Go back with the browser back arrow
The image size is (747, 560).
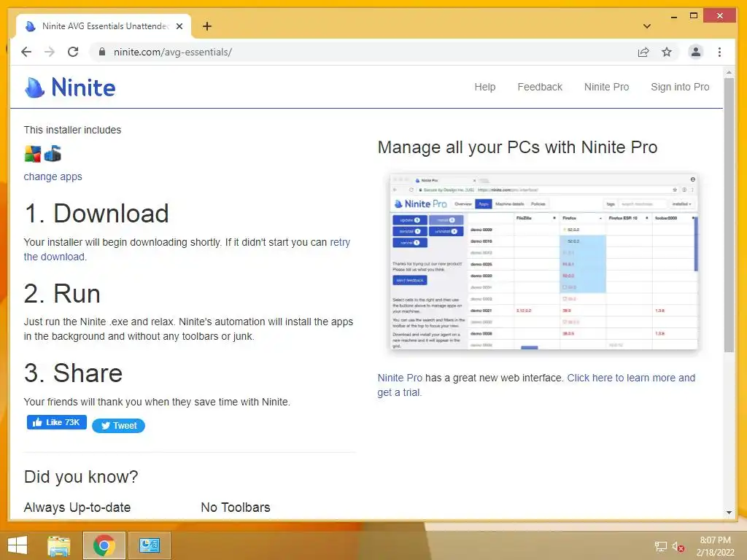pyautogui.click(x=26, y=52)
